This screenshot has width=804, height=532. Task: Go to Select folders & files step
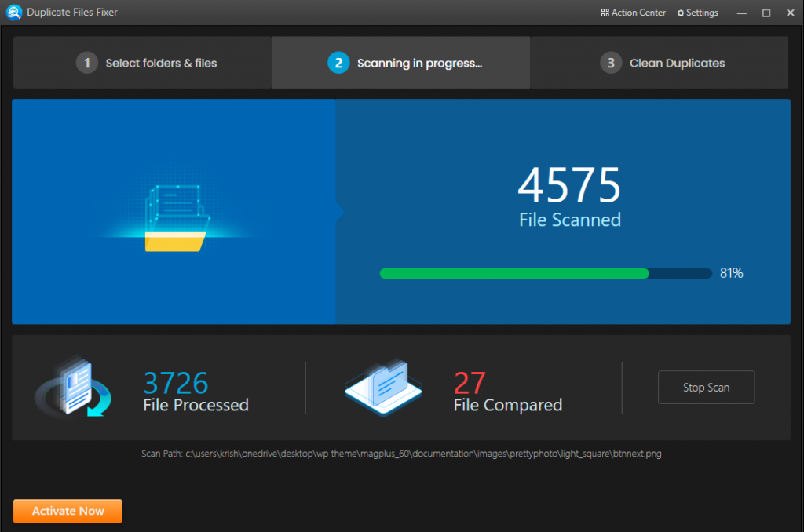[x=143, y=63]
